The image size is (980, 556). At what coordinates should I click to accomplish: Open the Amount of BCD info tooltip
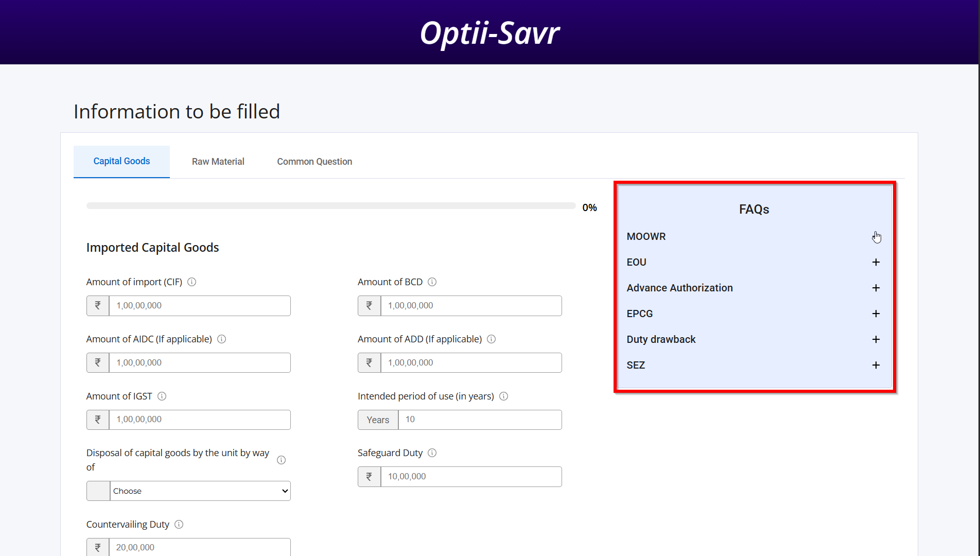tap(432, 282)
